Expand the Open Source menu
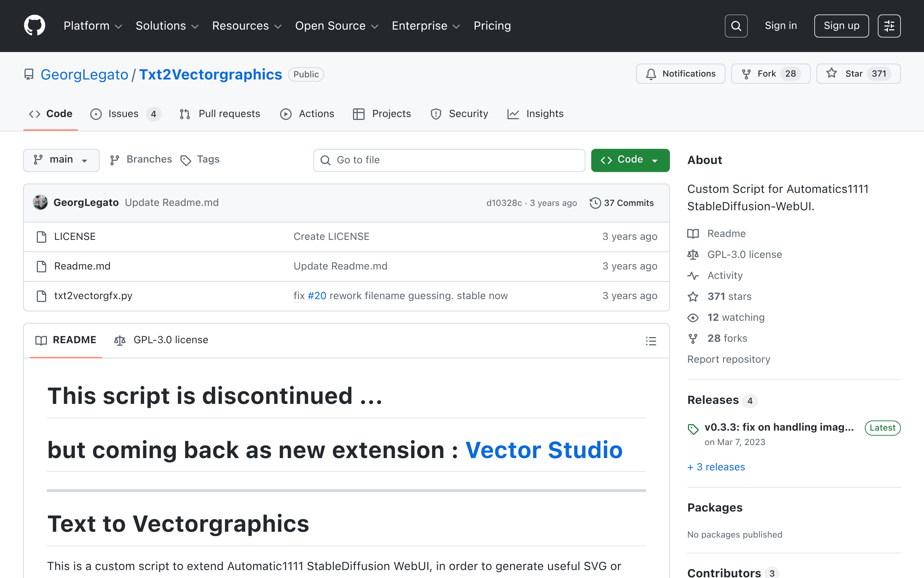Image resolution: width=924 pixels, height=578 pixels. click(x=337, y=26)
